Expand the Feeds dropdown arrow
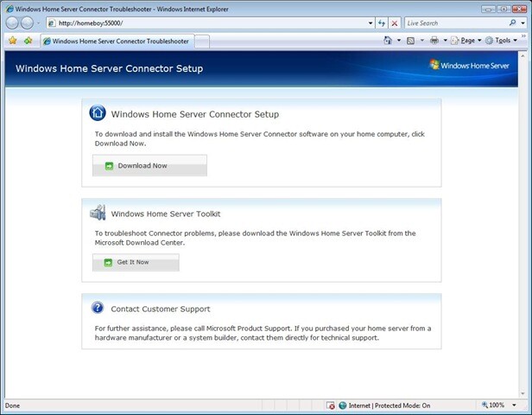 pos(422,41)
